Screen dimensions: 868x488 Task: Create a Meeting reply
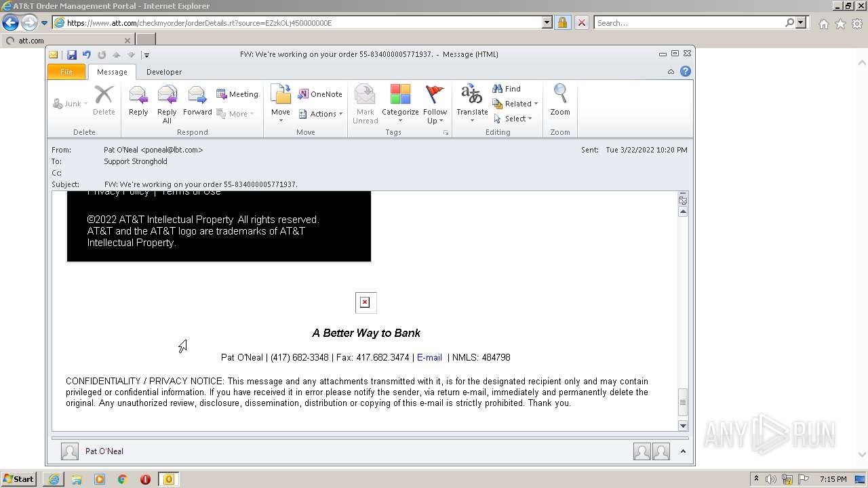(x=237, y=94)
